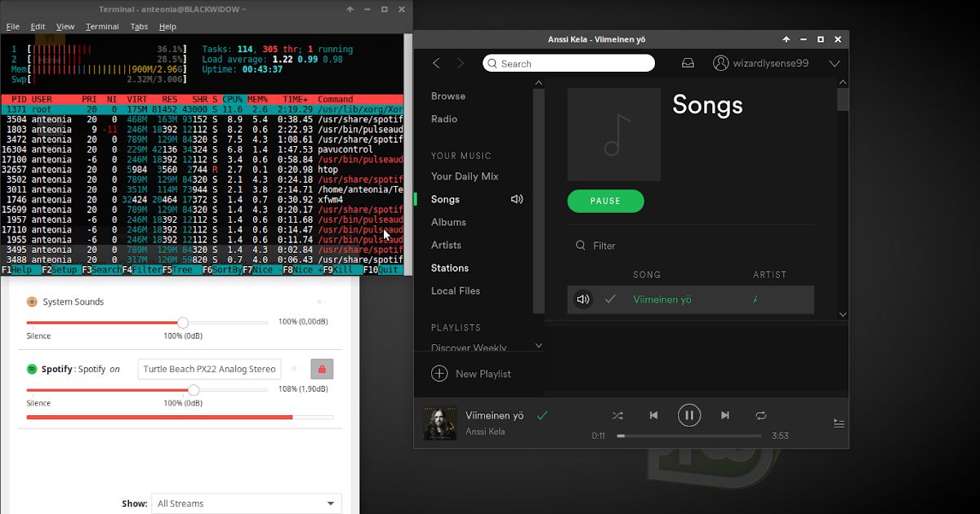
Task: Click the wizardlysense99 profile avatar icon
Action: pos(720,63)
